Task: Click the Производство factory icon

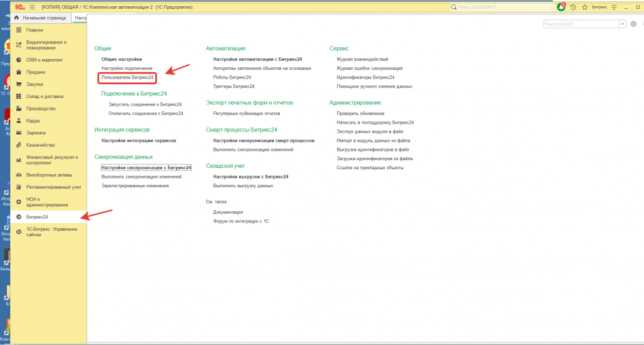Action: [18, 109]
